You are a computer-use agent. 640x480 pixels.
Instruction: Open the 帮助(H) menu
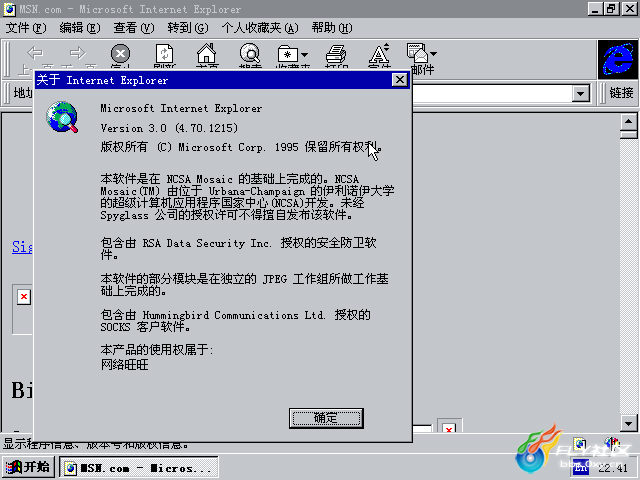(x=332, y=28)
